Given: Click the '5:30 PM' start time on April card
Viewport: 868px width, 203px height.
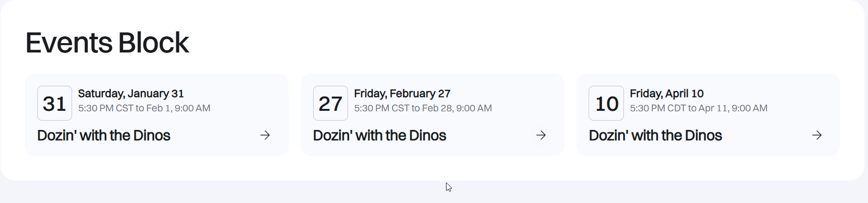Looking at the screenshot, I should click(647, 108).
